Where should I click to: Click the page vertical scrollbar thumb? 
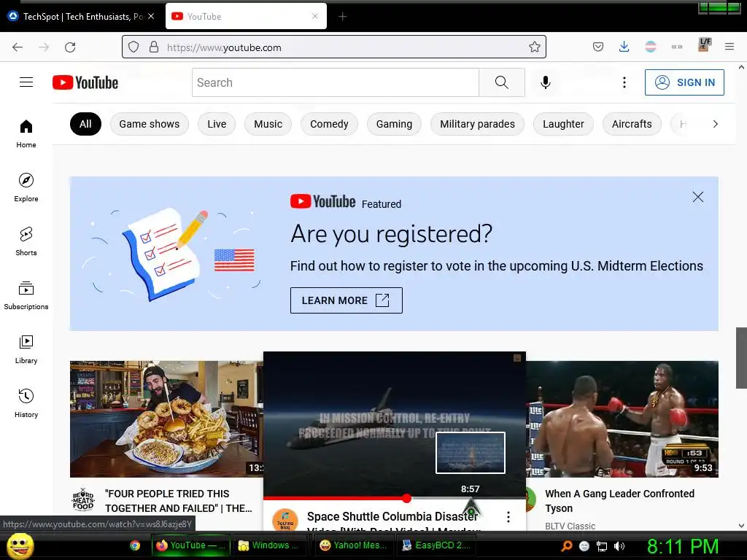coord(741,357)
